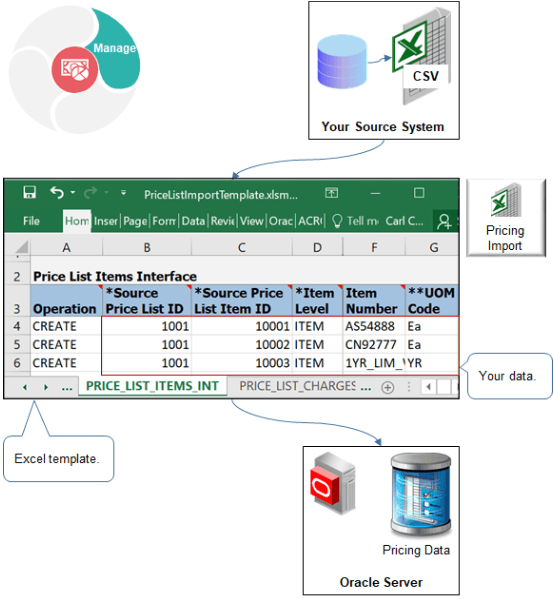This screenshot has width=554, height=599.
Task: Minimize the Excel window
Action: click(x=375, y=193)
